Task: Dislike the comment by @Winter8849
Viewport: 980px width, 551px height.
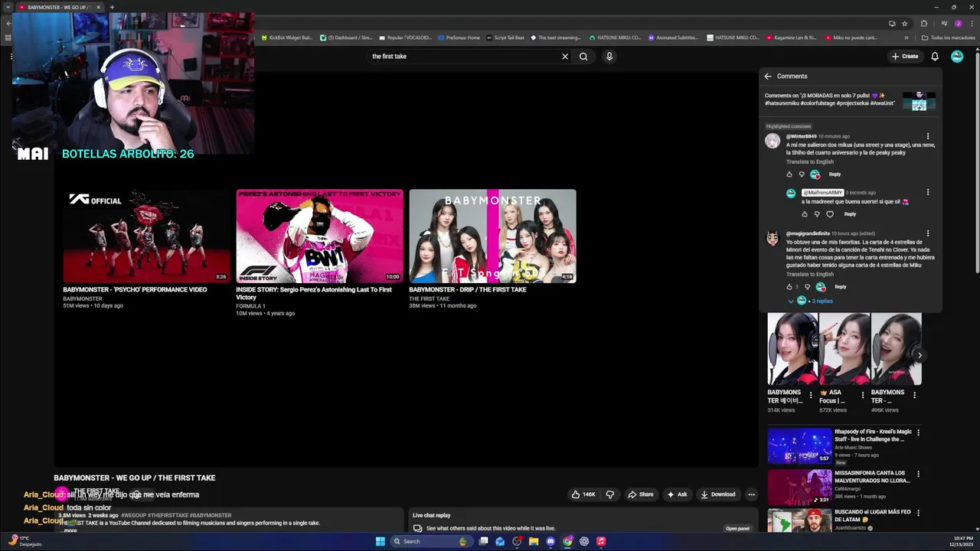Action: [802, 174]
